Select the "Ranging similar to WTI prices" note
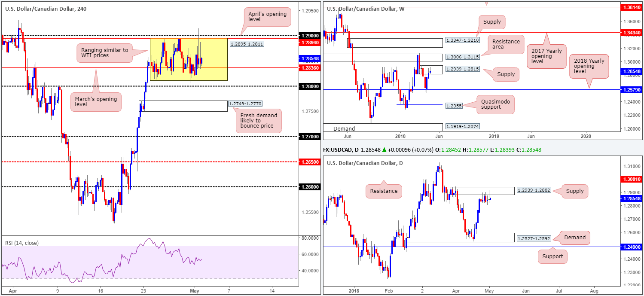Screen dimensions: 644x296 point(104,53)
